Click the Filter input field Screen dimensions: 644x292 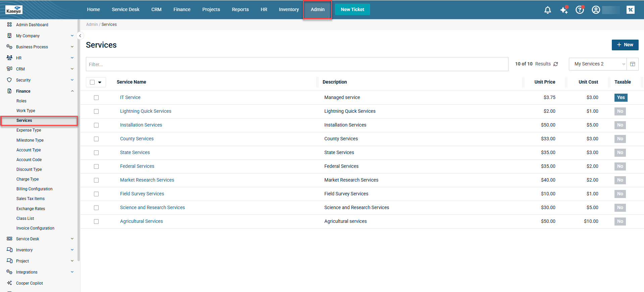point(297,64)
